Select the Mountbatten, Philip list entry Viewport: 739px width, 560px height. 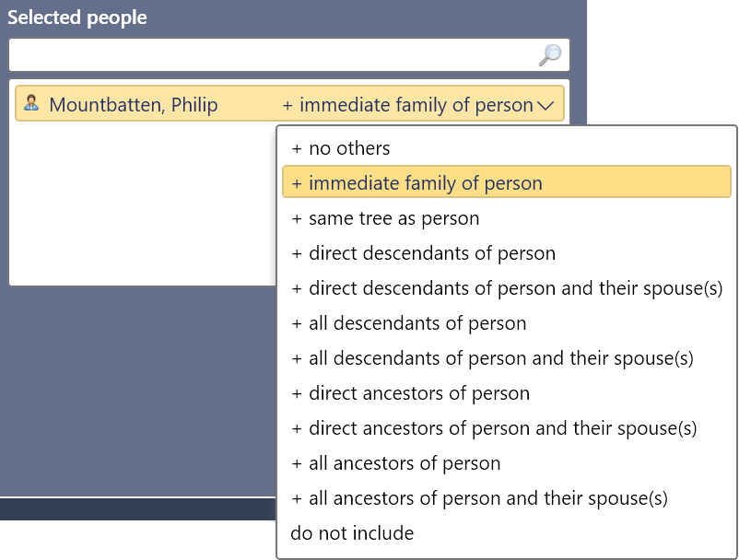coord(138,104)
